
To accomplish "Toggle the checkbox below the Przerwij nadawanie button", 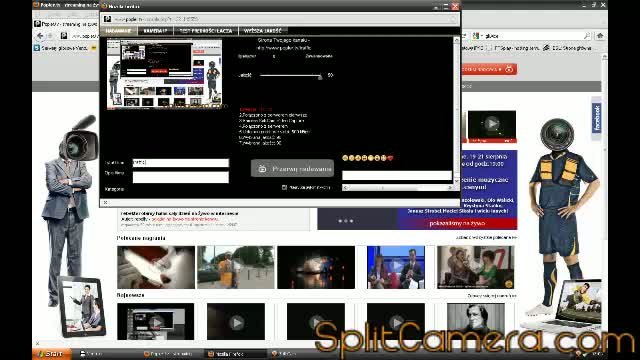I will click(284, 187).
